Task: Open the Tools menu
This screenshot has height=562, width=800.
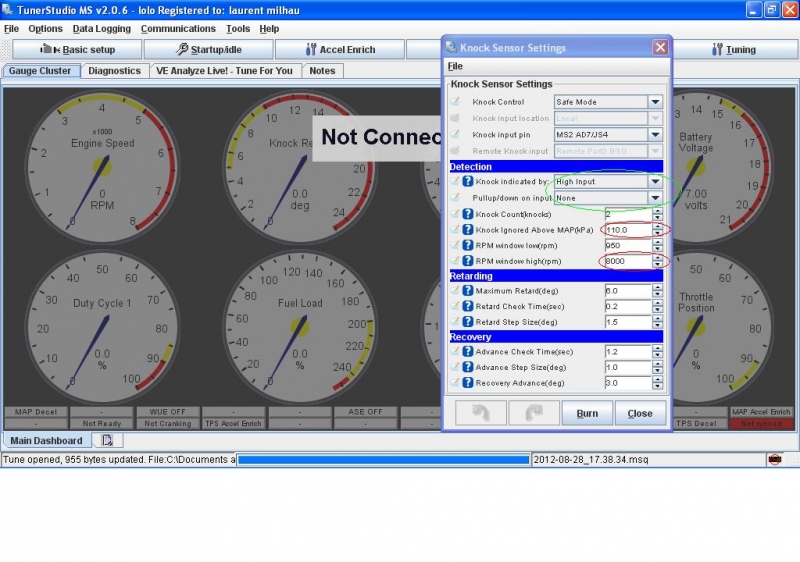Action: [238, 29]
